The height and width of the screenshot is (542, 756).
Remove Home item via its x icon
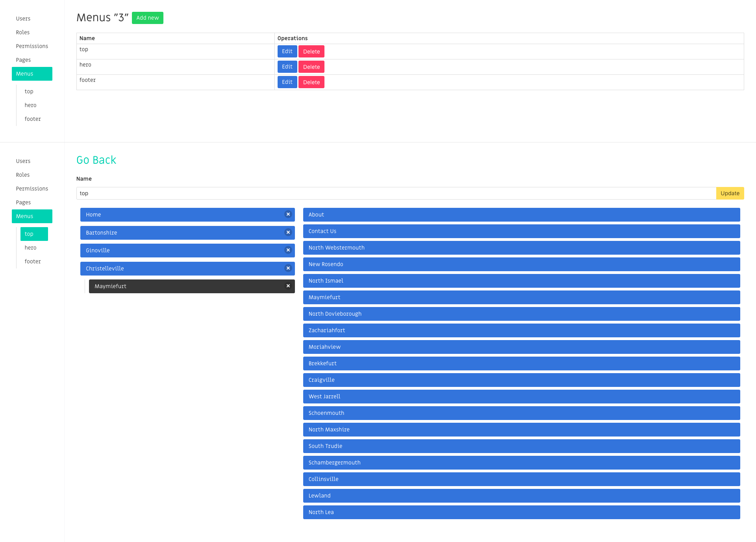click(288, 215)
